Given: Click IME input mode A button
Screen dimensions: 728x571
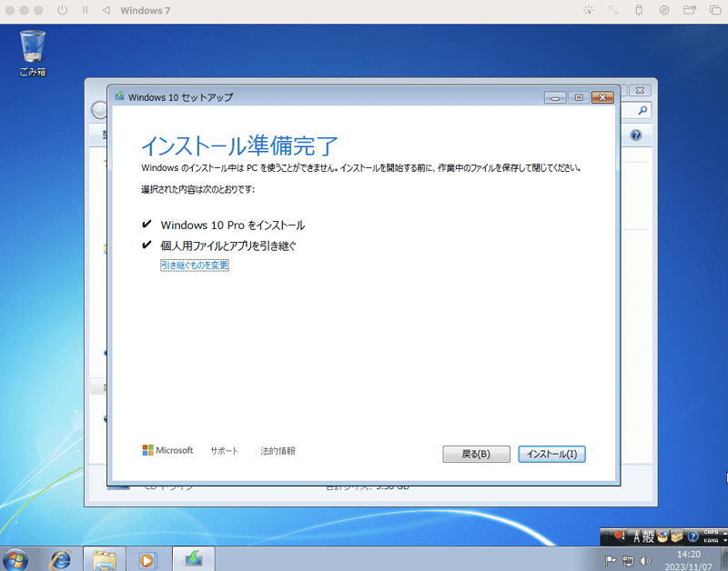Looking at the screenshot, I should [x=637, y=537].
